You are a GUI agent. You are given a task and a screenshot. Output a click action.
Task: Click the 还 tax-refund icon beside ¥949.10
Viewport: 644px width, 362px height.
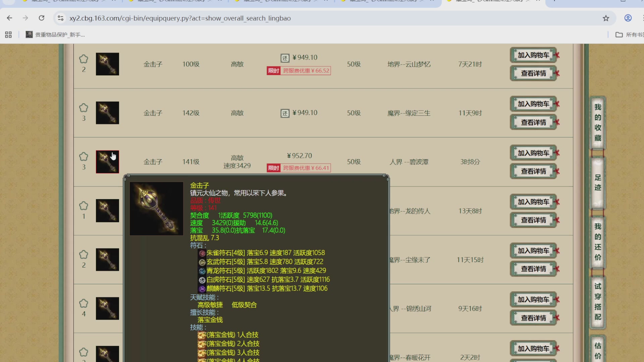(285, 57)
